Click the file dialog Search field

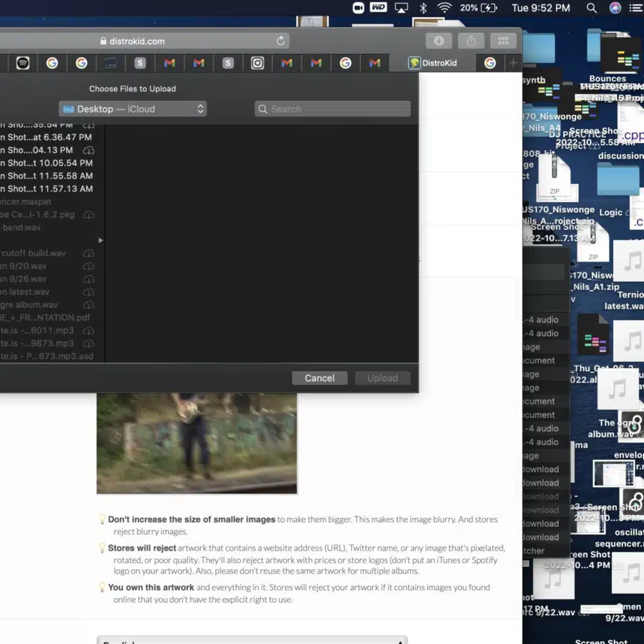point(333,109)
